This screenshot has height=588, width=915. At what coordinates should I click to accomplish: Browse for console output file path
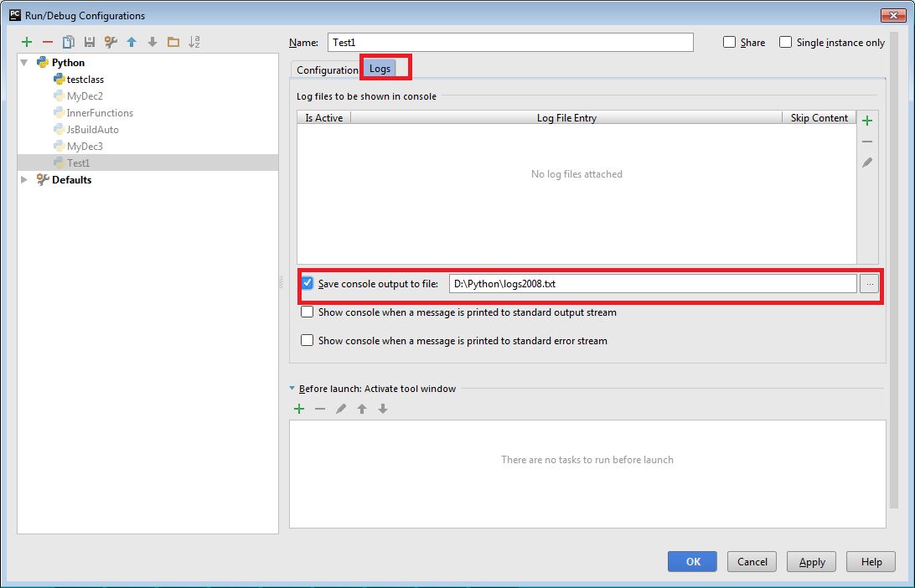coord(870,284)
